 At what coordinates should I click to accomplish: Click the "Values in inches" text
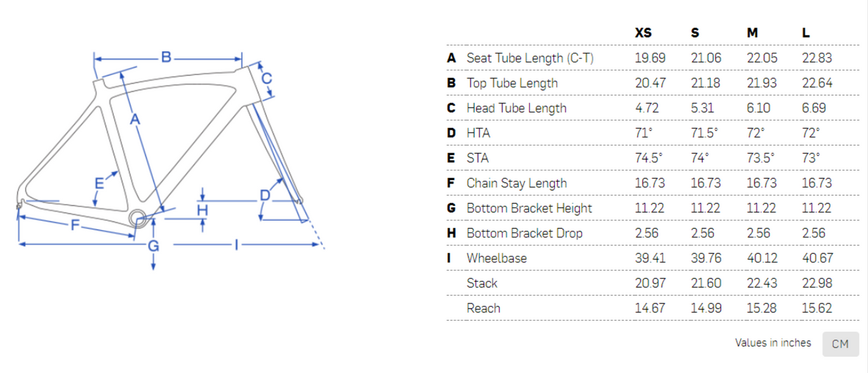(773, 343)
